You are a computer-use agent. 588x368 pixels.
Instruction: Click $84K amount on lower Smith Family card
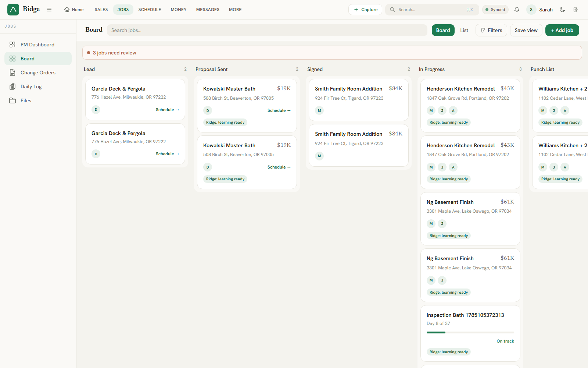pos(395,134)
